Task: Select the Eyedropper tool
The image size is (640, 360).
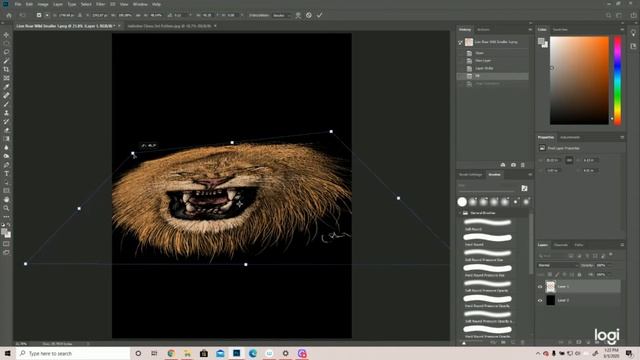Action: click(x=6, y=87)
